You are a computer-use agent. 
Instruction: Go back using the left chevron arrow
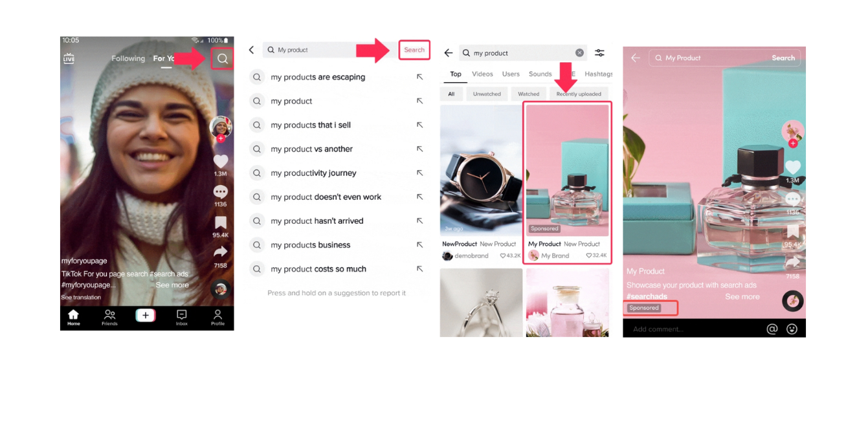tap(252, 50)
